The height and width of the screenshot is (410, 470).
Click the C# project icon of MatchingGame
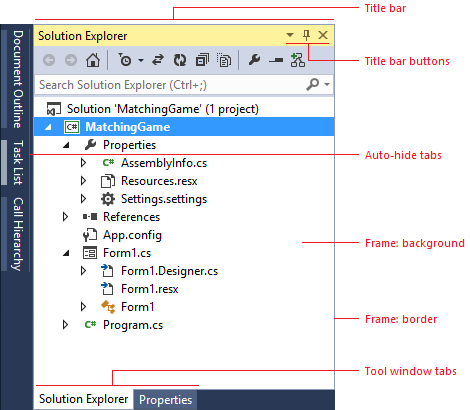[72, 127]
